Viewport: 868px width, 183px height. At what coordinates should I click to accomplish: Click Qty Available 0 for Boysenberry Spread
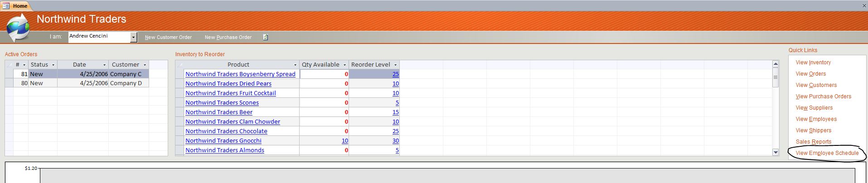pos(346,74)
